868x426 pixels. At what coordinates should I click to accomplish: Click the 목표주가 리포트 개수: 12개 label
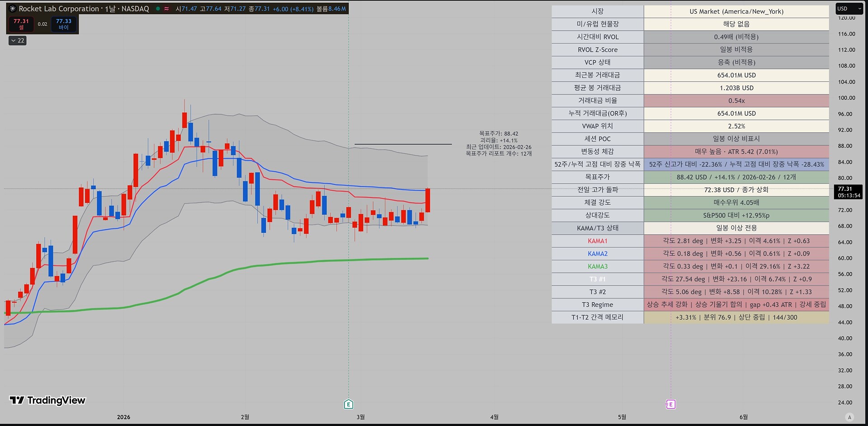(x=499, y=154)
